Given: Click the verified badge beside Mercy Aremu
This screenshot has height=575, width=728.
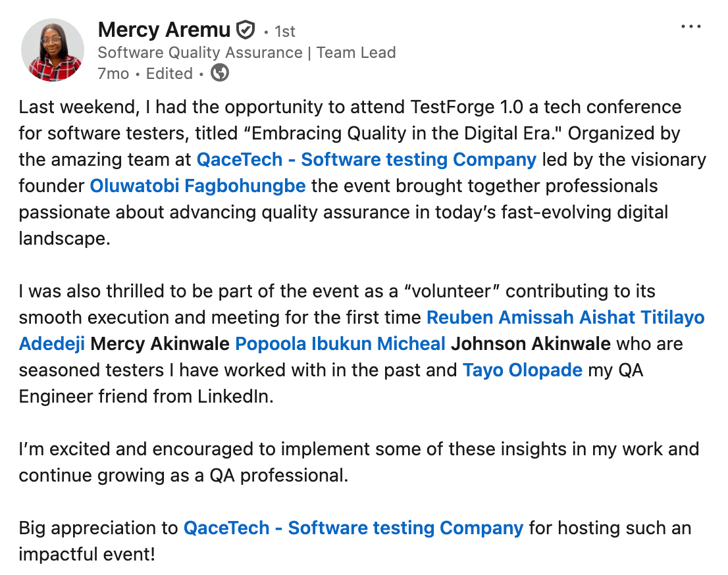Looking at the screenshot, I should (x=246, y=30).
